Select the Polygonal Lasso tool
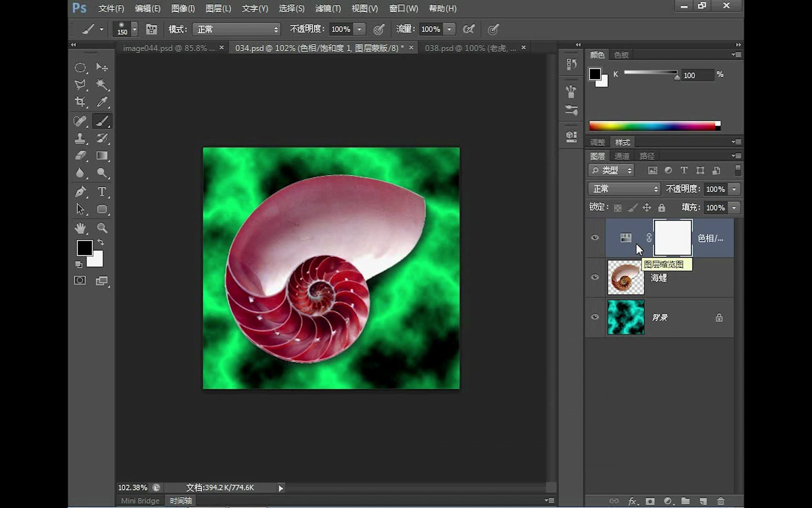 pos(80,85)
